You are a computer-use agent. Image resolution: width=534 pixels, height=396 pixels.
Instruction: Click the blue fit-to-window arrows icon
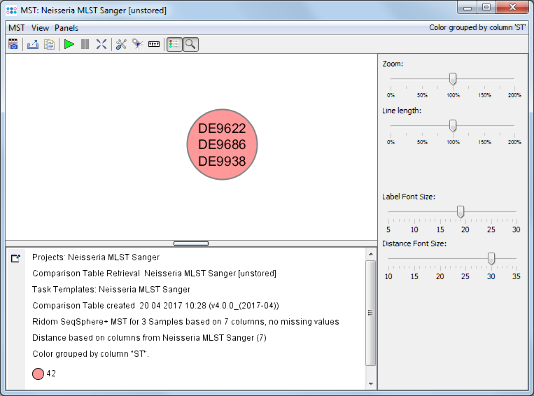[x=101, y=44]
